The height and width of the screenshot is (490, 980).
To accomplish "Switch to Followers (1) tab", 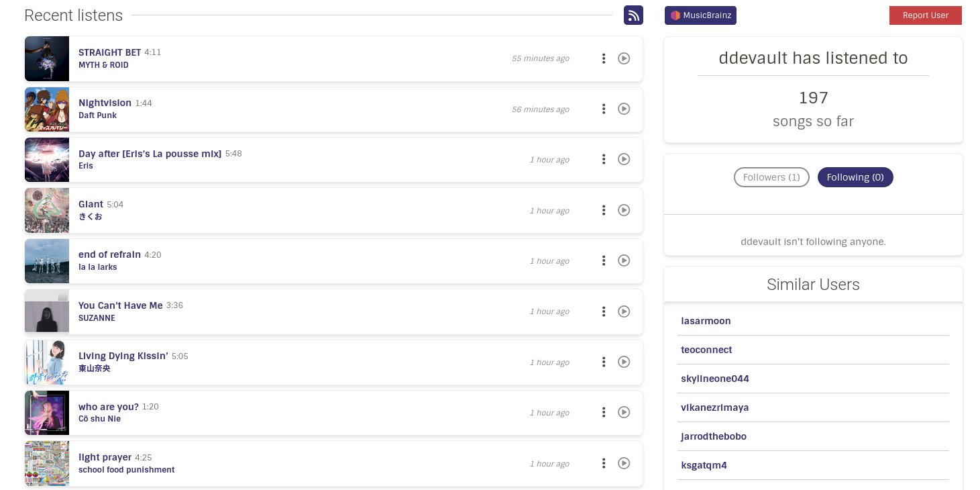I will [x=771, y=177].
